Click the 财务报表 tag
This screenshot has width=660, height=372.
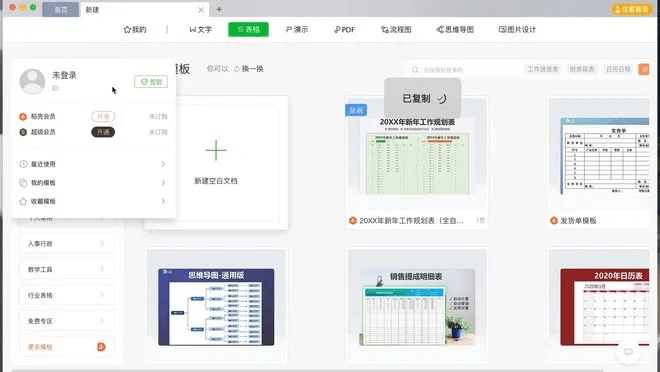[x=582, y=69]
